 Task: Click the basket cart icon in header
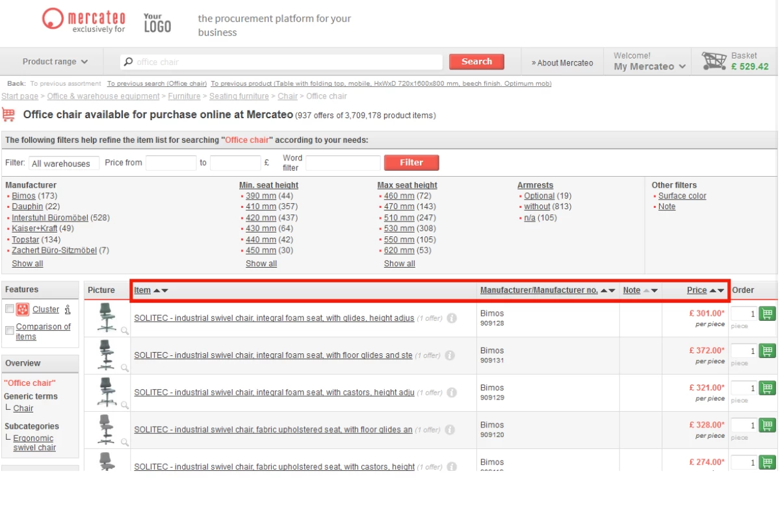pos(714,61)
